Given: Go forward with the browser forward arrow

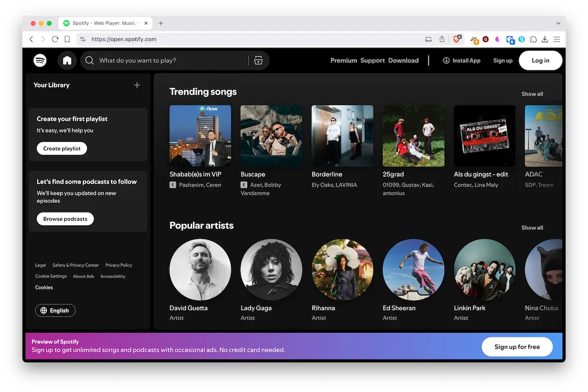Looking at the screenshot, I should coord(43,39).
